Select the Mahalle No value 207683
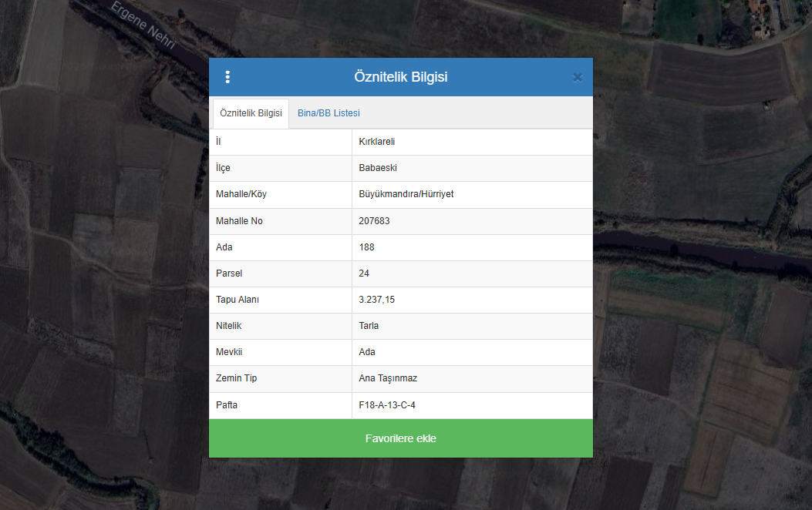This screenshot has height=510, width=812. pos(374,221)
